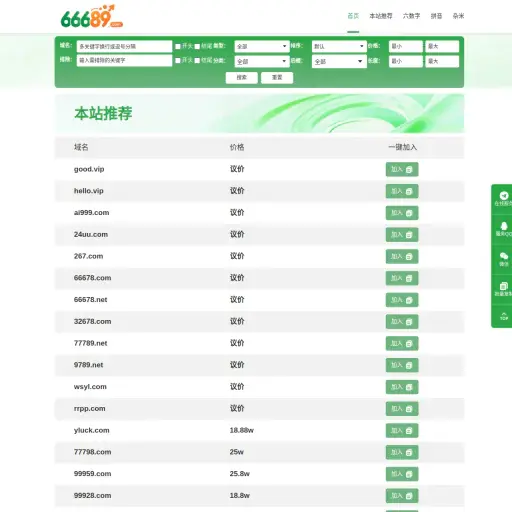Viewport: 512px width, 512px height.
Task: Add yluck.com using its 加入 icon button
Action: [402, 430]
